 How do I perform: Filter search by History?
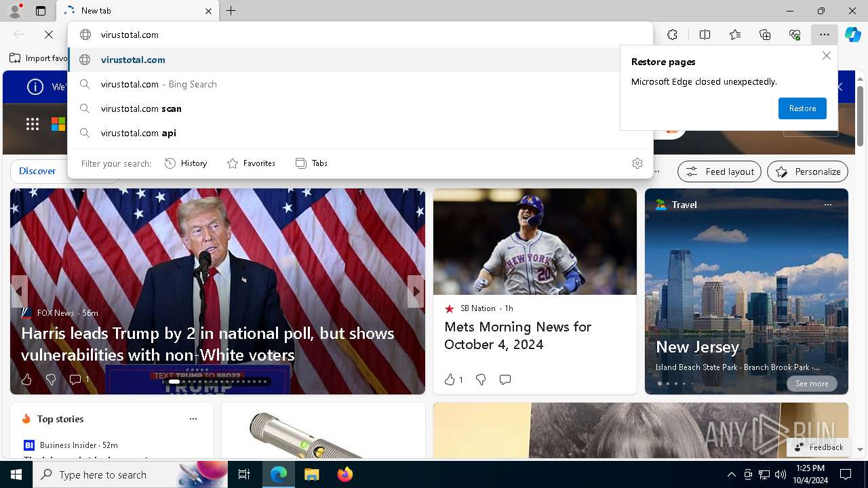pyautogui.click(x=186, y=163)
